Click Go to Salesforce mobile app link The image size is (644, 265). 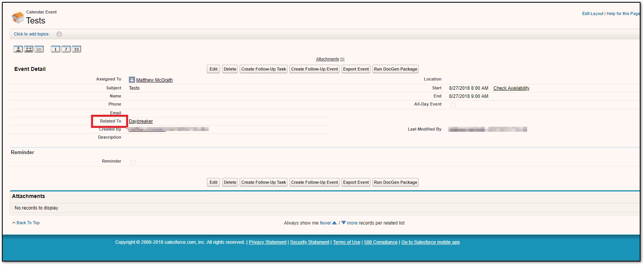click(431, 242)
